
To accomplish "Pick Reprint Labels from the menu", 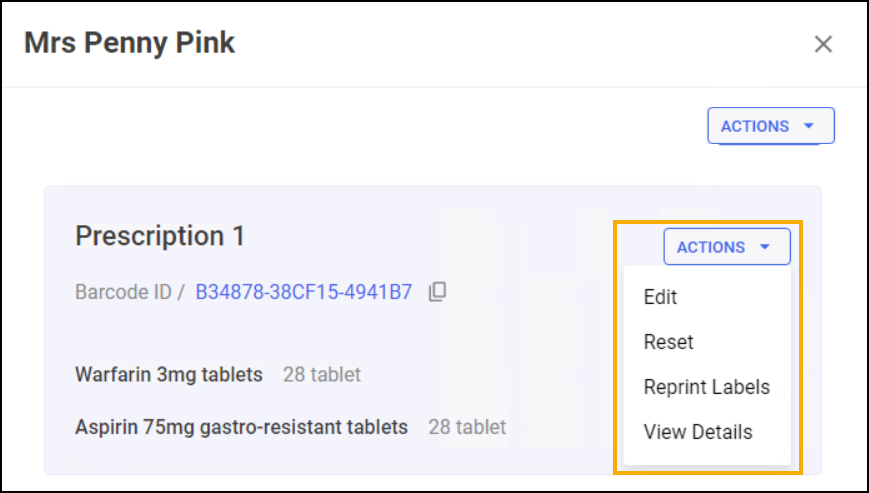I will pos(706,387).
